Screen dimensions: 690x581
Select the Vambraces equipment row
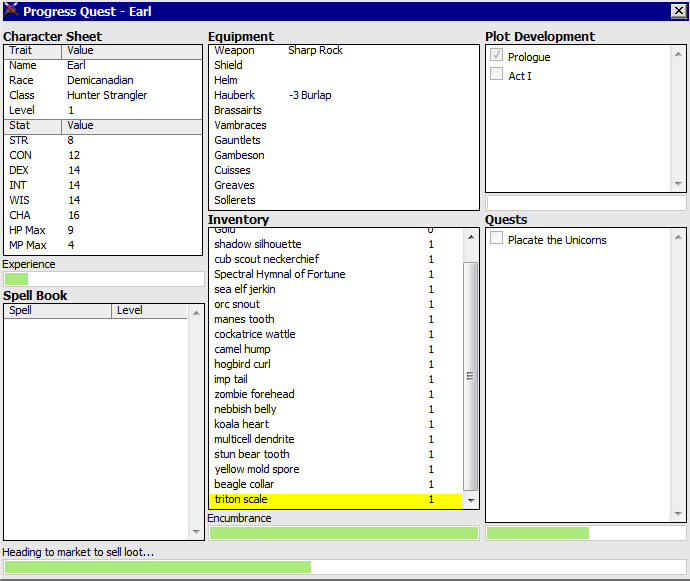point(344,125)
